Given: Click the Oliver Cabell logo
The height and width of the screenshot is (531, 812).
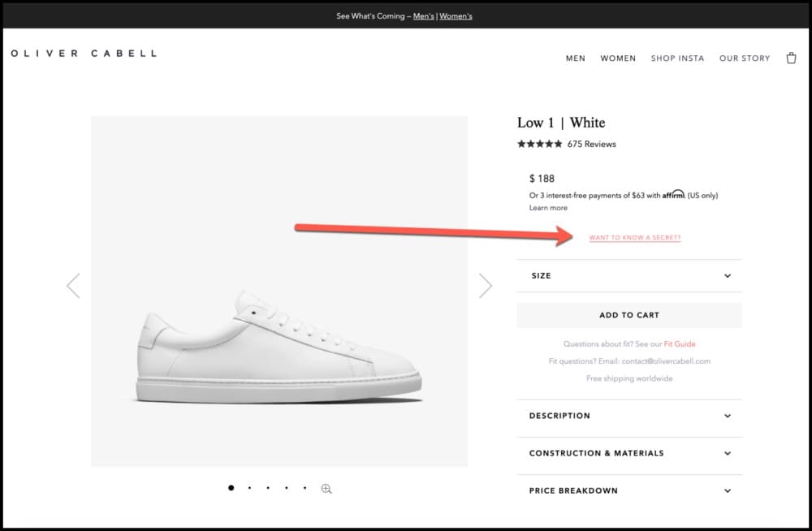Looking at the screenshot, I should 84,54.
